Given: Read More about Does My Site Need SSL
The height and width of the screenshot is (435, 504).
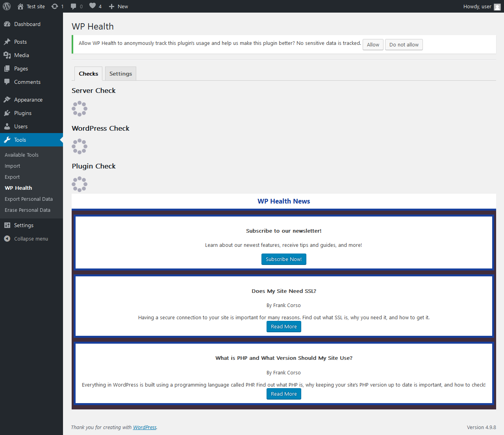Looking at the screenshot, I should click(x=284, y=326).
